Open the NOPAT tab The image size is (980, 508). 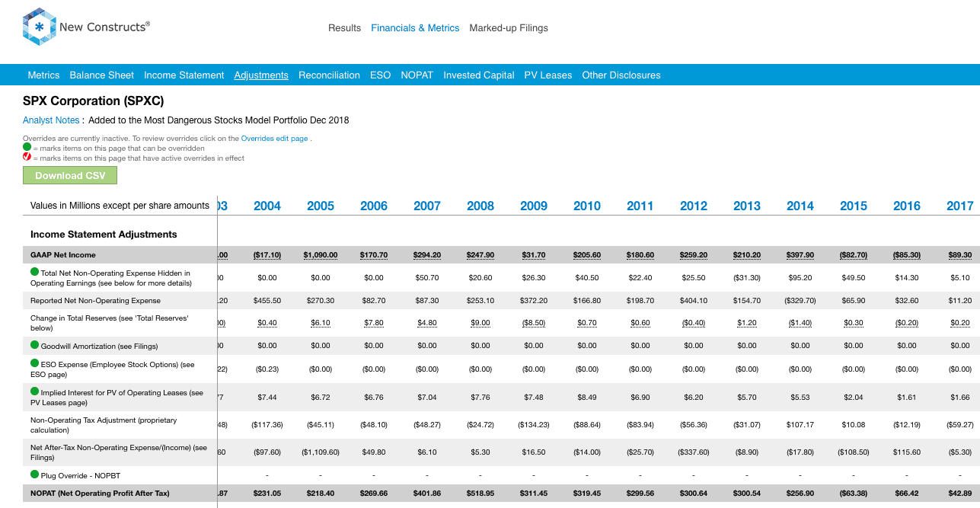coord(417,75)
